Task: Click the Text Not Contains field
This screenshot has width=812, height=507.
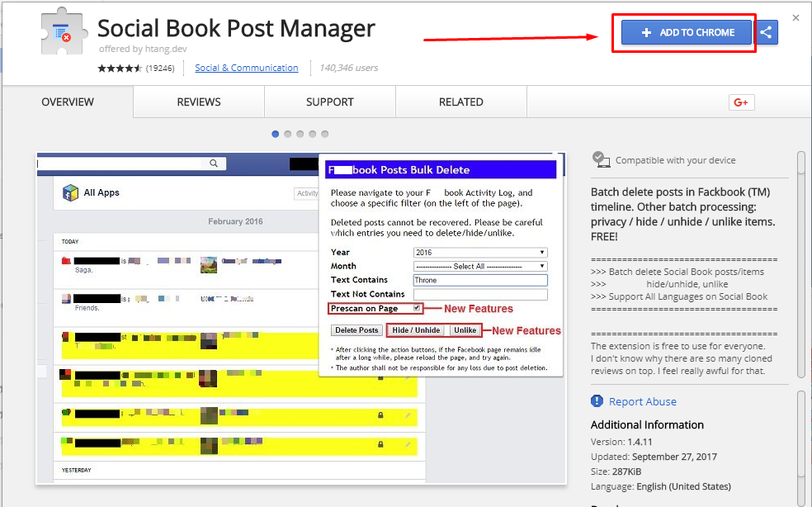Action: click(x=480, y=294)
